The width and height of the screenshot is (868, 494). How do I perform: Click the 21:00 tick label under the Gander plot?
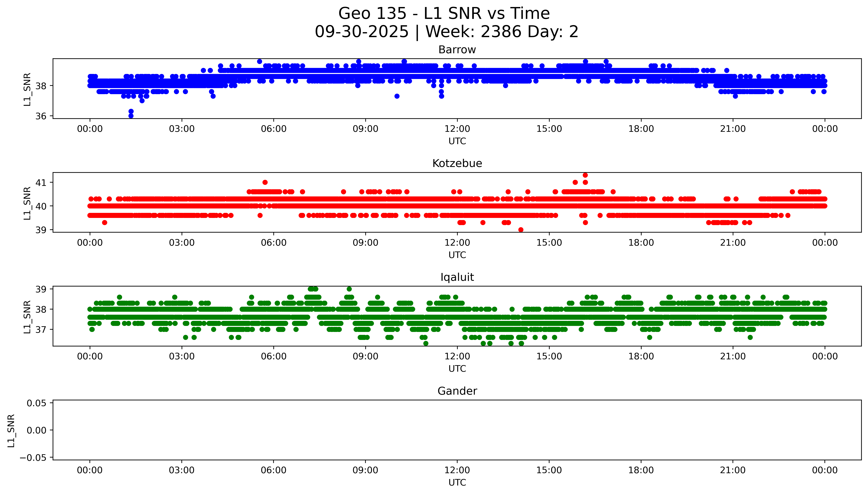click(x=733, y=470)
